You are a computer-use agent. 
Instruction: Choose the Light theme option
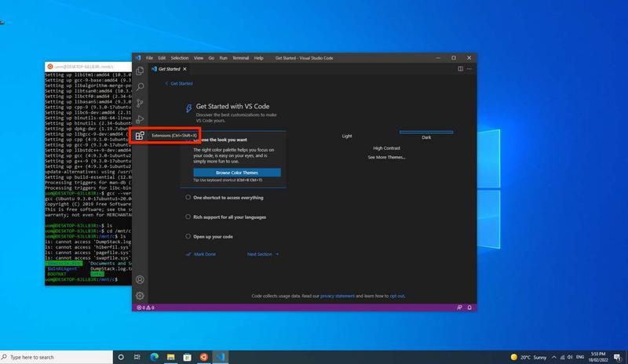point(347,136)
